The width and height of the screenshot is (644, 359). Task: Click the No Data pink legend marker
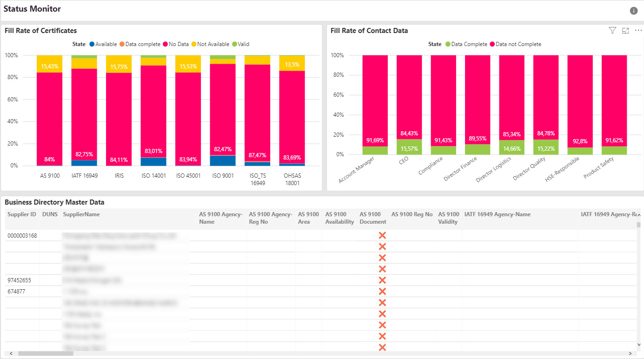coord(165,44)
